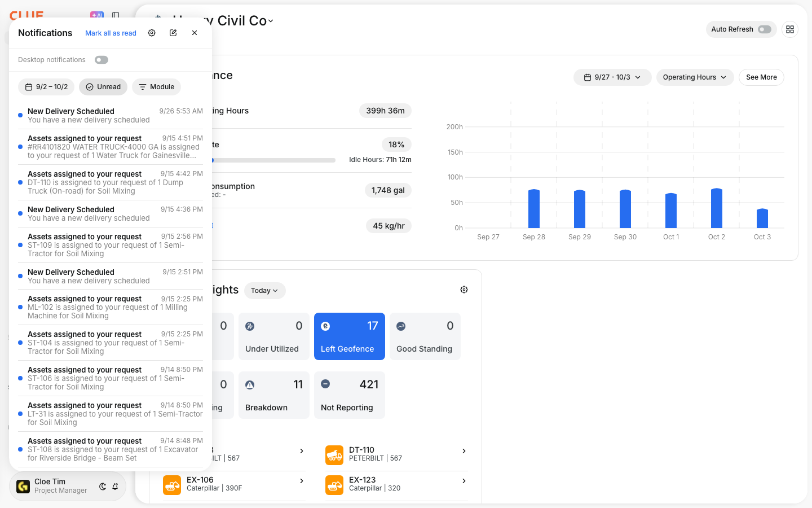Click the DT-110 dump truck icon
This screenshot has height=508, width=812.
click(x=334, y=455)
